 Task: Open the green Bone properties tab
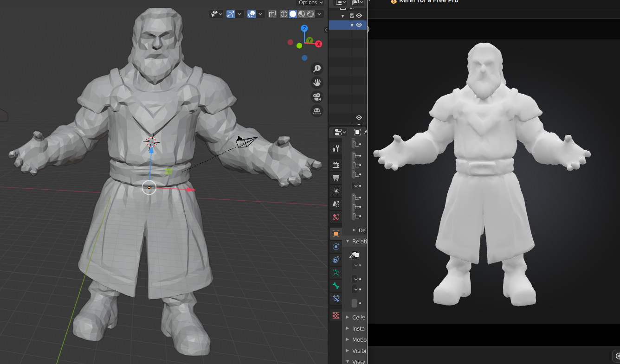[336, 286]
